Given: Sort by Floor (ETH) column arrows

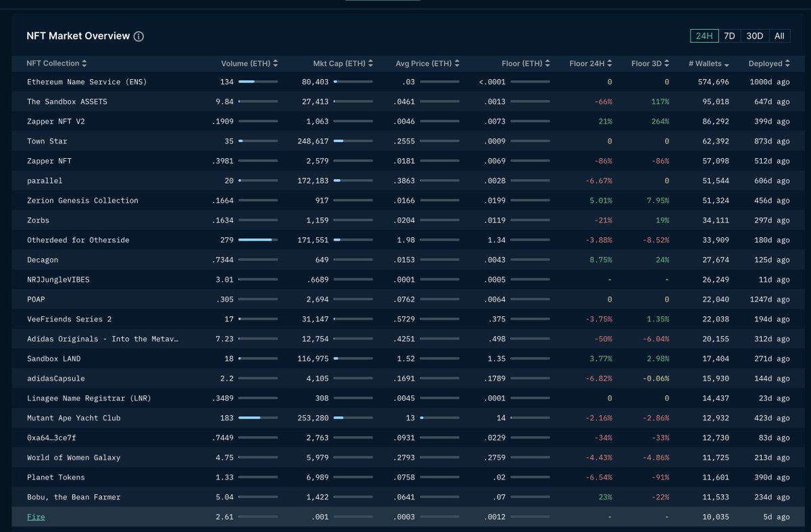Looking at the screenshot, I should 548,64.
